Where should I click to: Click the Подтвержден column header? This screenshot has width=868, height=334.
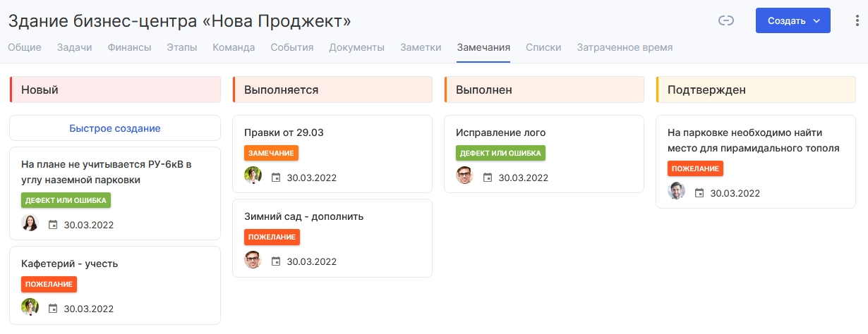756,89
